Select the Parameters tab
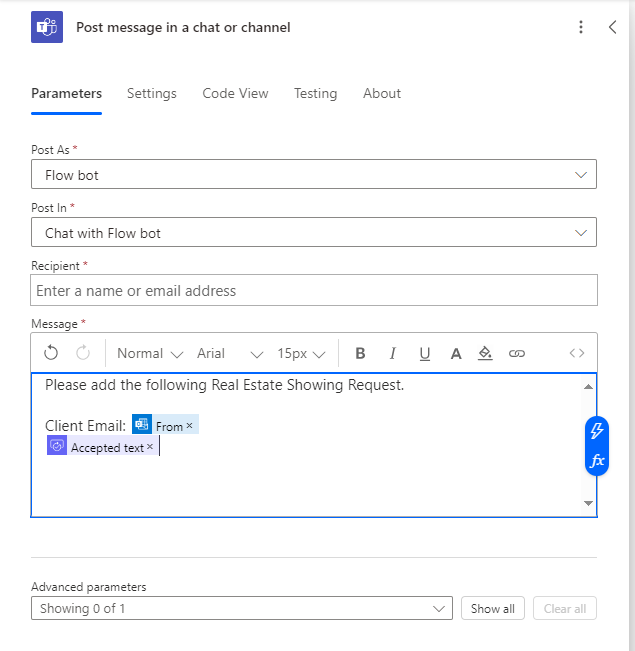 pyautogui.click(x=66, y=93)
